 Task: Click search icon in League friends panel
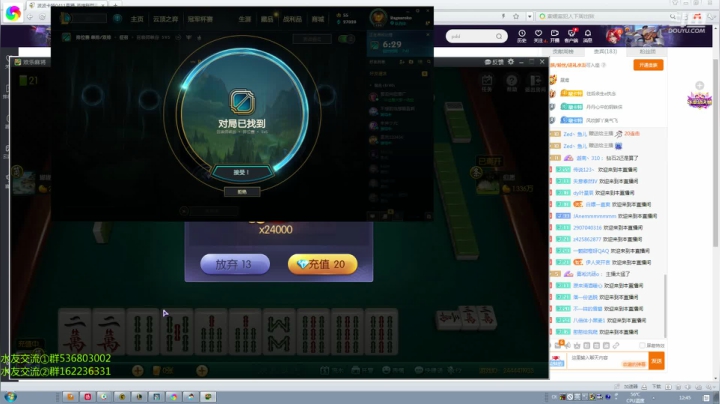click(429, 62)
